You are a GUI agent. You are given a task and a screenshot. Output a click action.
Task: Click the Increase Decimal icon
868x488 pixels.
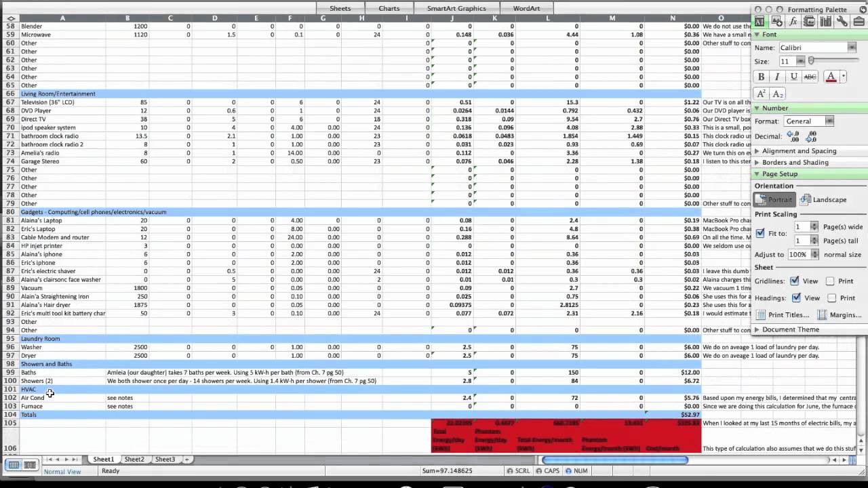coord(793,136)
